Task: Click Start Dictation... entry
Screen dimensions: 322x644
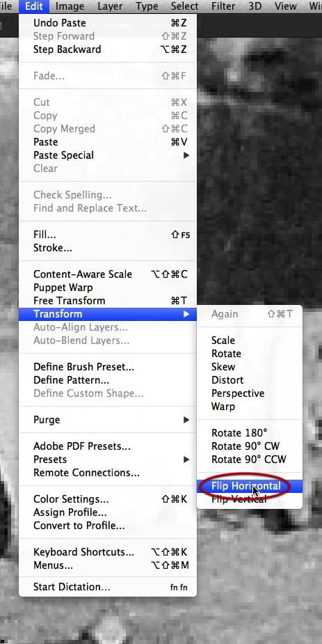Action: pos(108,588)
